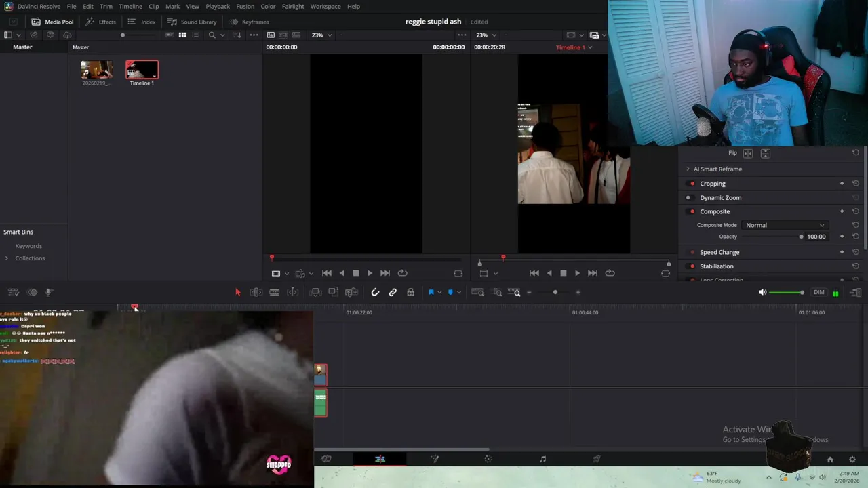Open the audio mixer panel icon

click(855, 292)
